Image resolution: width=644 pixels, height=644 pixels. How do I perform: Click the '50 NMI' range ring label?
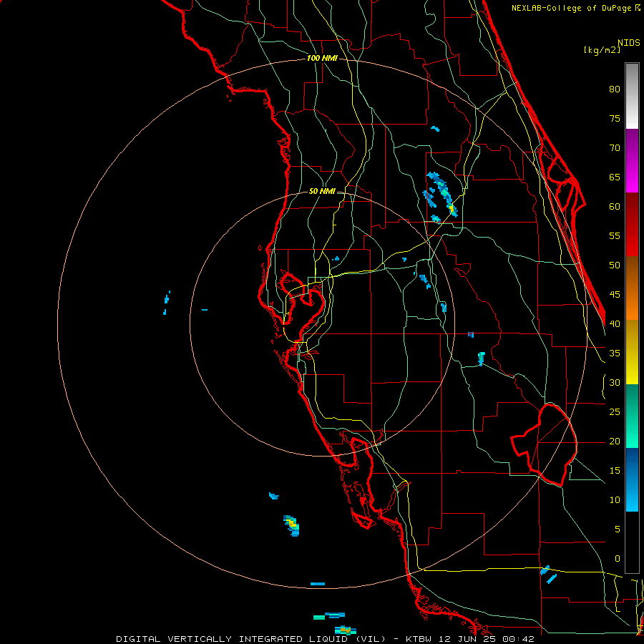[322, 191]
